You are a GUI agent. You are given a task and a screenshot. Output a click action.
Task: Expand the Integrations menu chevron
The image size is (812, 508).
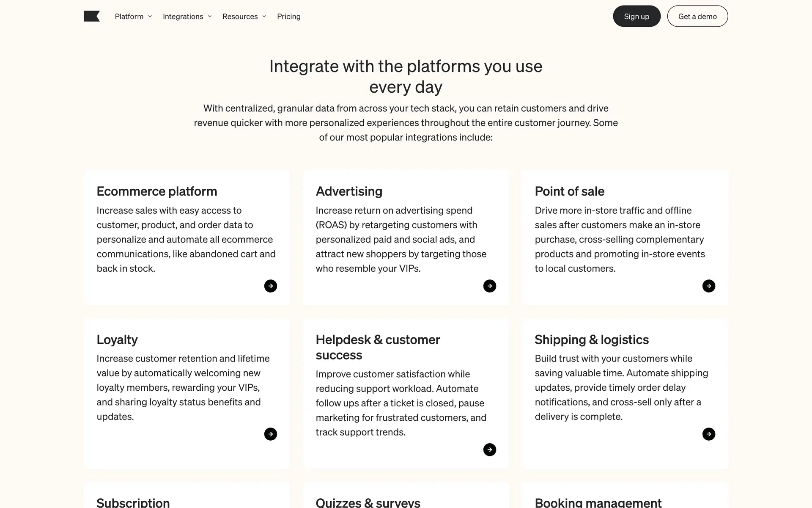tap(210, 17)
